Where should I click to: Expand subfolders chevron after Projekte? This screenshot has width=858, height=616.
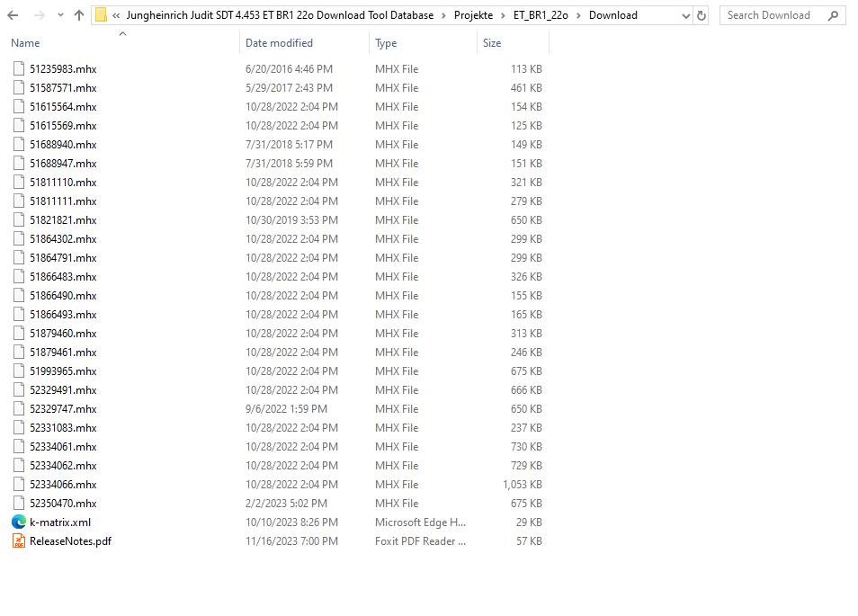pyautogui.click(x=503, y=15)
